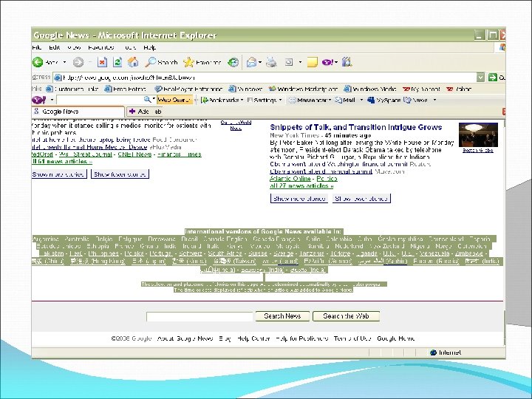Open the Favorites menu
This screenshot has height=399, width=532.
pyautogui.click(x=101, y=47)
